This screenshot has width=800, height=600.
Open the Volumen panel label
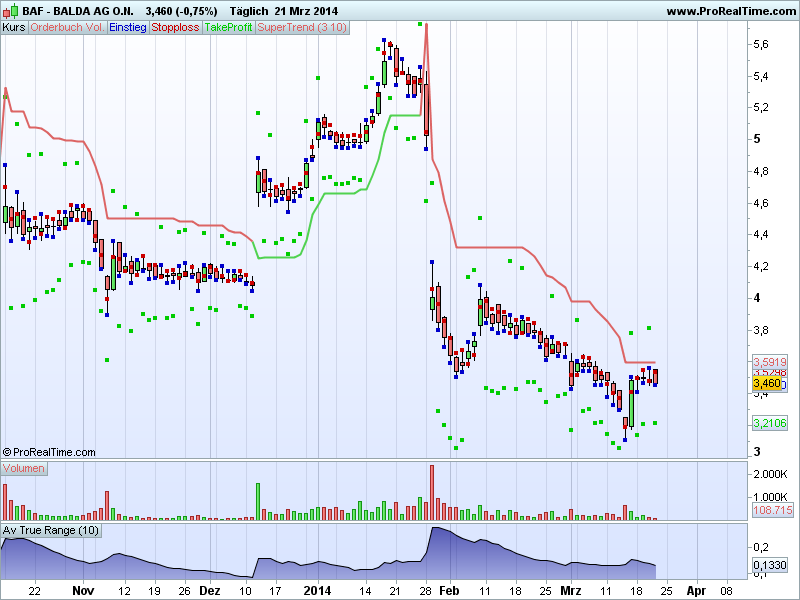tap(24, 468)
